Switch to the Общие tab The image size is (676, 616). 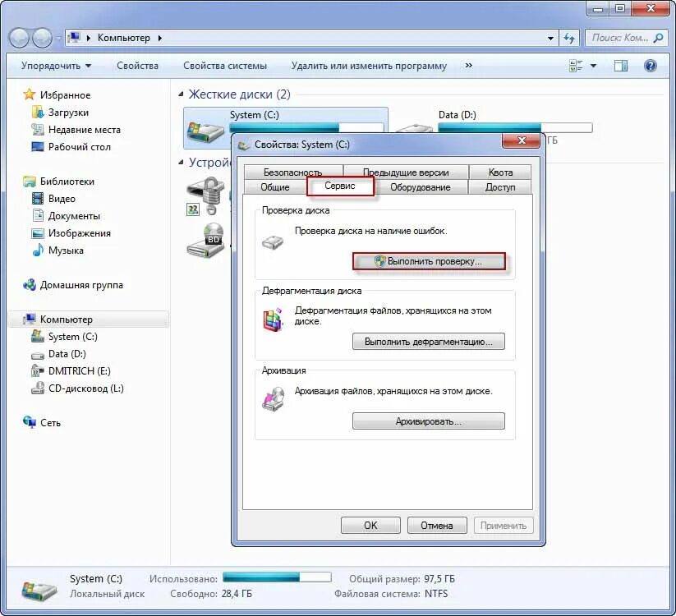tap(275, 187)
